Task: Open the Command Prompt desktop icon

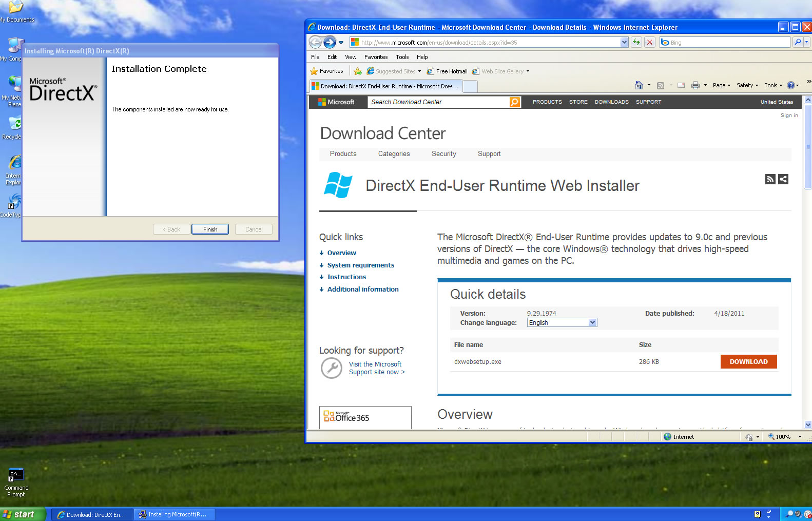Action: [16, 483]
